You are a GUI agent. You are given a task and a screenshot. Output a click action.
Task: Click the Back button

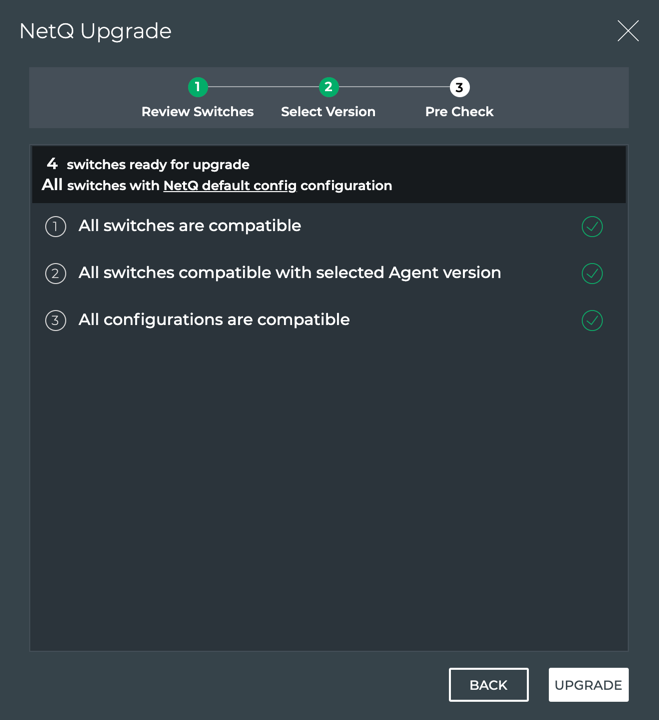[488, 685]
